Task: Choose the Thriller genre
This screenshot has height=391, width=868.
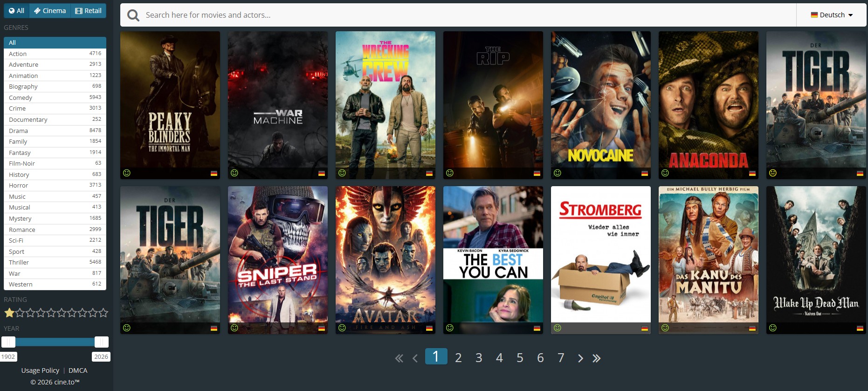Action: tap(55, 262)
